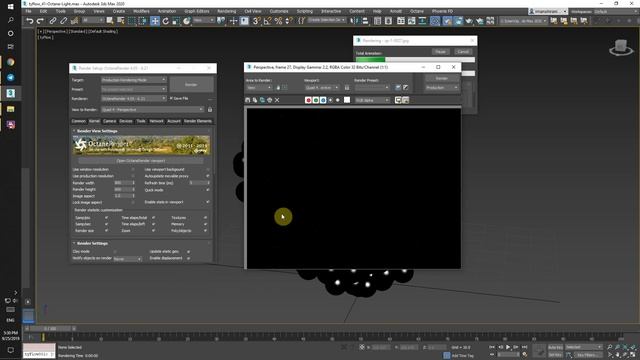
Task: Open the Rendering menu
Action: [x=227, y=11]
